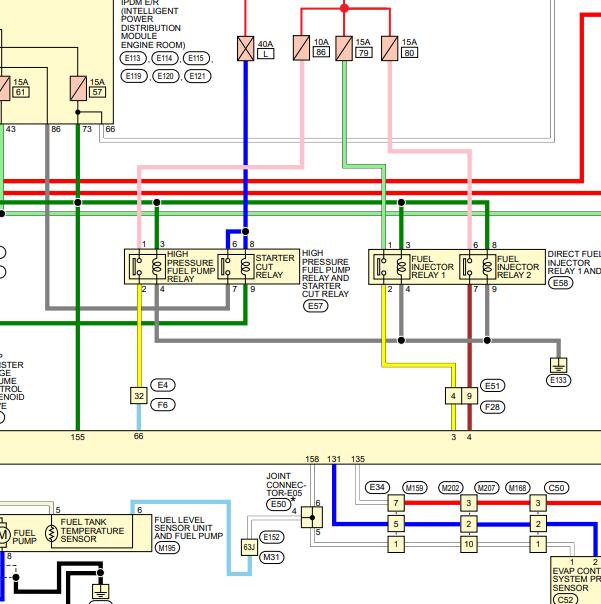Select the F6 connector label

pyautogui.click(x=163, y=405)
